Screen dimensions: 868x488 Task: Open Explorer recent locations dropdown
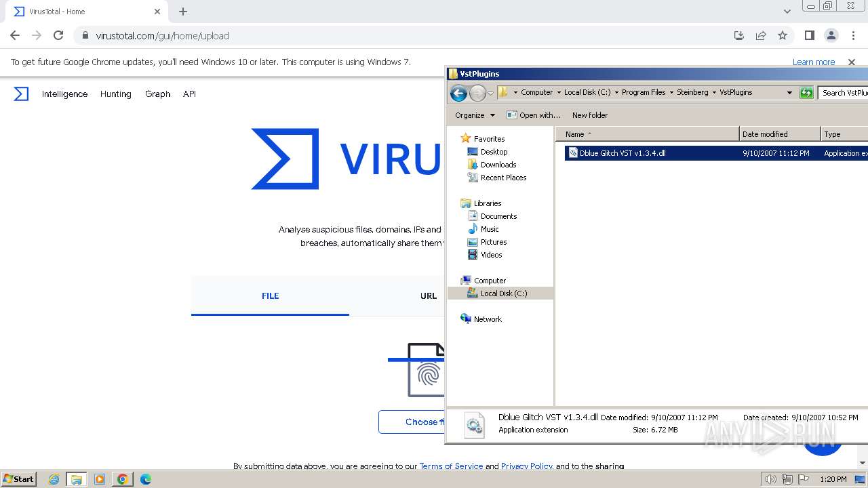point(490,93)
